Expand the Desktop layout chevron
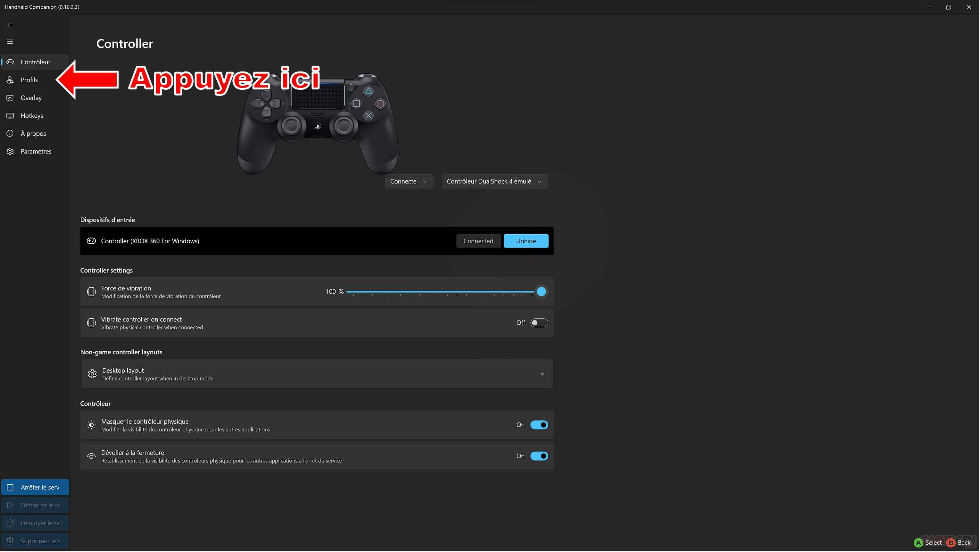Screen dimensions: 980x552 543,374
